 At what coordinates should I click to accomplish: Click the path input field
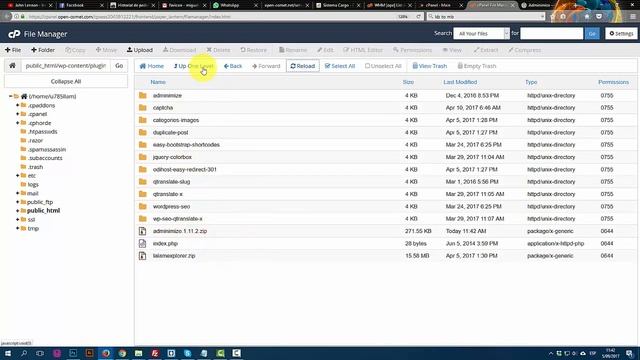pyautogui.click(x=65, y=65)
